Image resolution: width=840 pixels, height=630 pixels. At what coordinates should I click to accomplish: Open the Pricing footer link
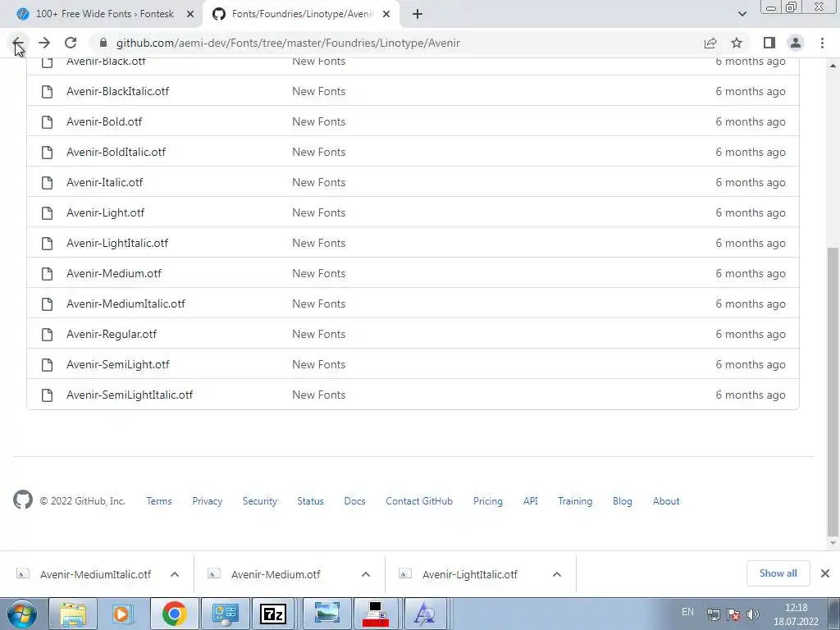[488, 501]
